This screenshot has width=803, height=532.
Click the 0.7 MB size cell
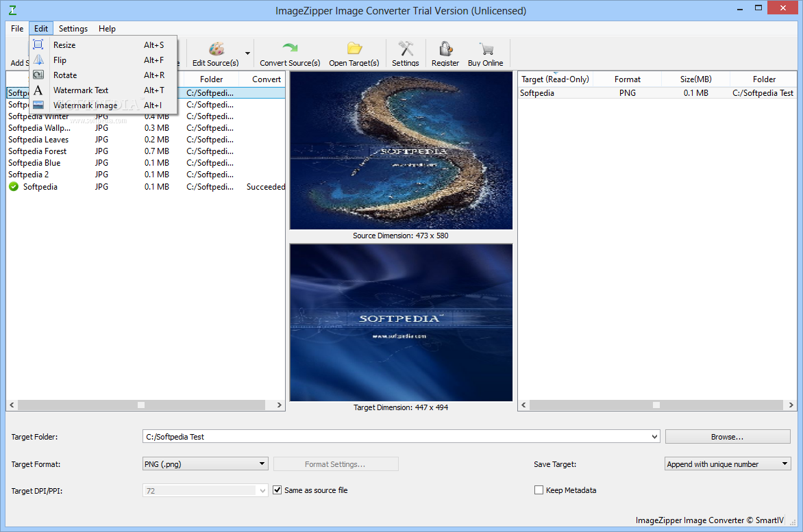[x=157, y=151]
